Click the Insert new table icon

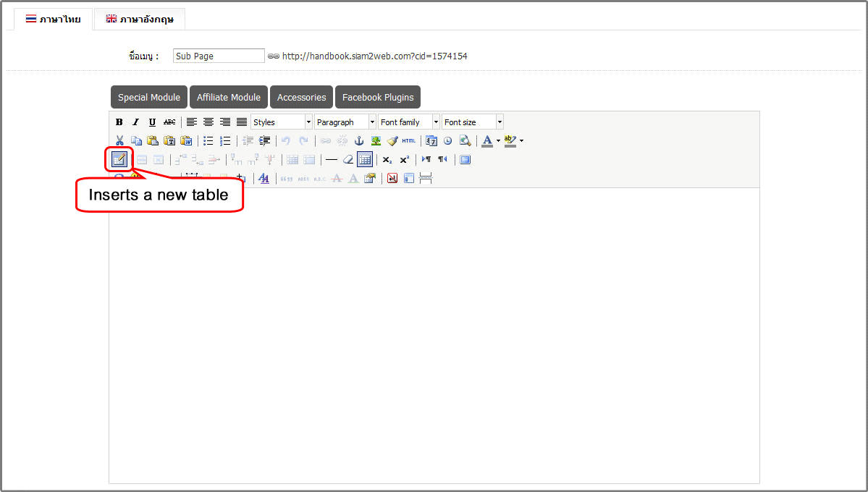tap(119, 159)
